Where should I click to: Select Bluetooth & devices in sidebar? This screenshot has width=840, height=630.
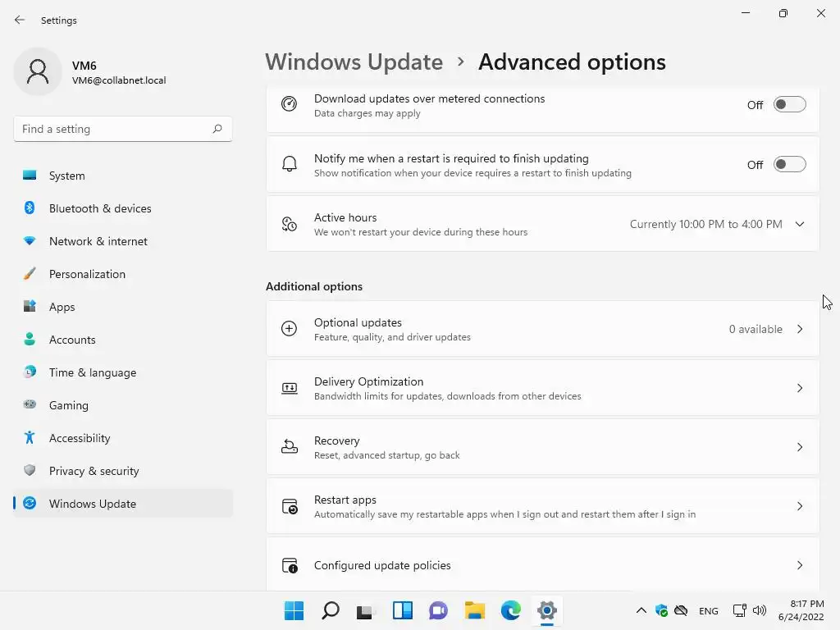tap(123, 208)
